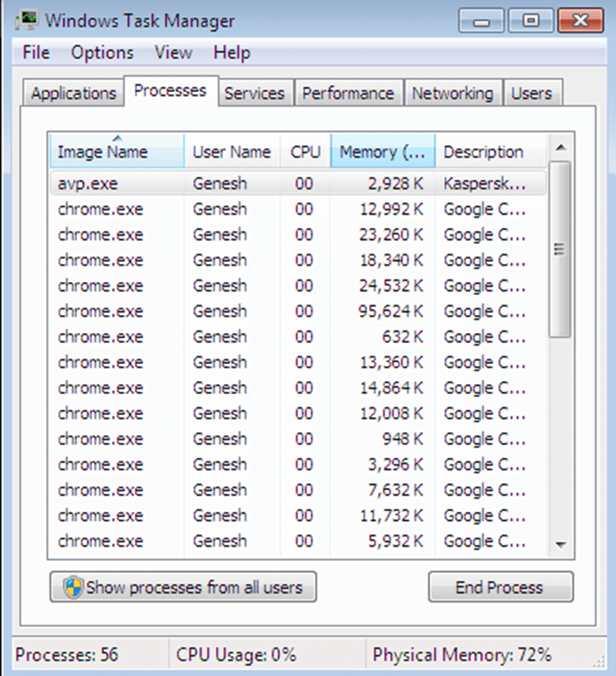Select chrome.exe using 5,932 K
Image resolution: width=616 pixels, height=676 pixels.
298,540
